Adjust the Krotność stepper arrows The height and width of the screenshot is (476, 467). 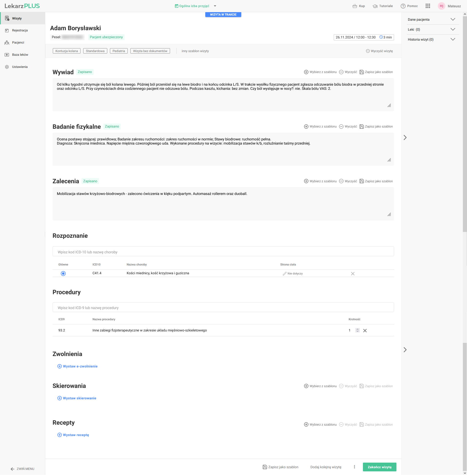tap(358, 330)
